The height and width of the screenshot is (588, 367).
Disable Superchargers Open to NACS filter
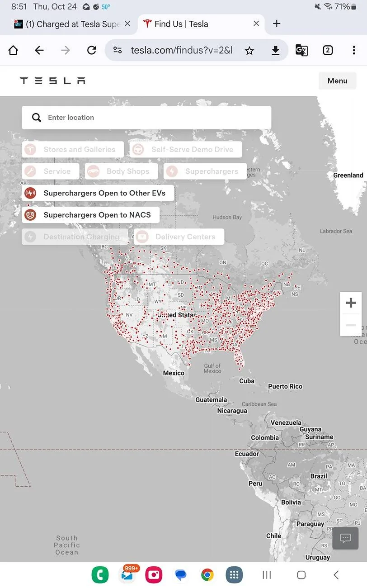[x=90, y=215]
